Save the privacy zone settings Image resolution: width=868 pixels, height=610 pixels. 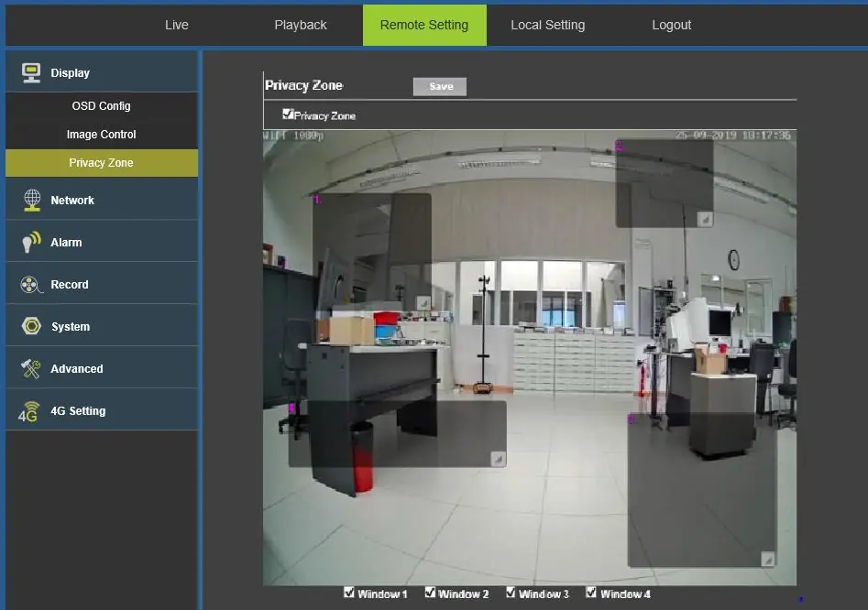440,86
